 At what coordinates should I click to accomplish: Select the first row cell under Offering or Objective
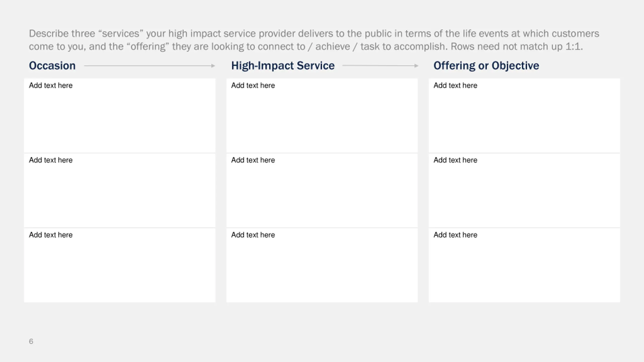pos(524,116)
